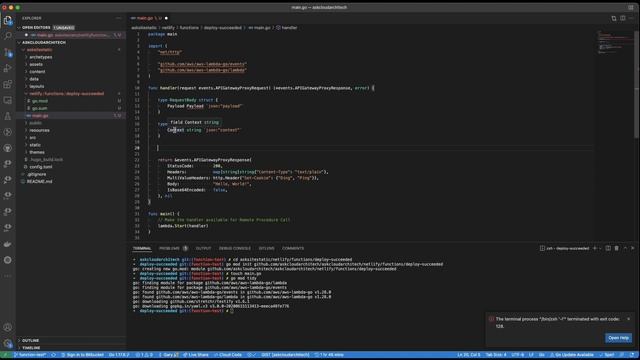The image size is (640, 360).
Task: Switch to the Comments tab
Action: 293,248
